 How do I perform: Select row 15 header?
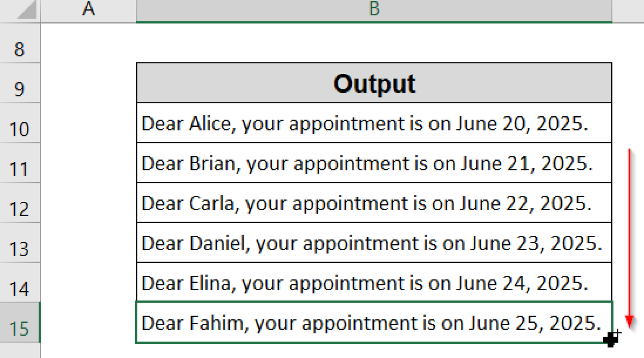20,328
